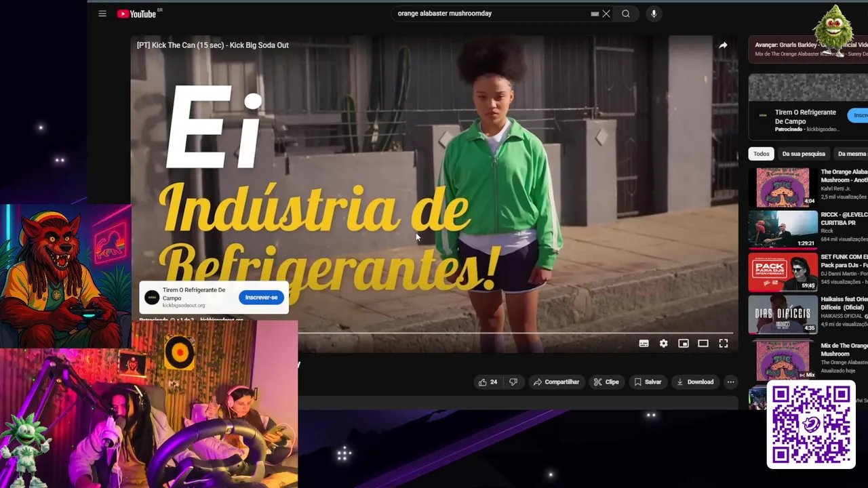Open The Orange Alabaster Mushroom 4:04 thumbnail

coord(783,187)
